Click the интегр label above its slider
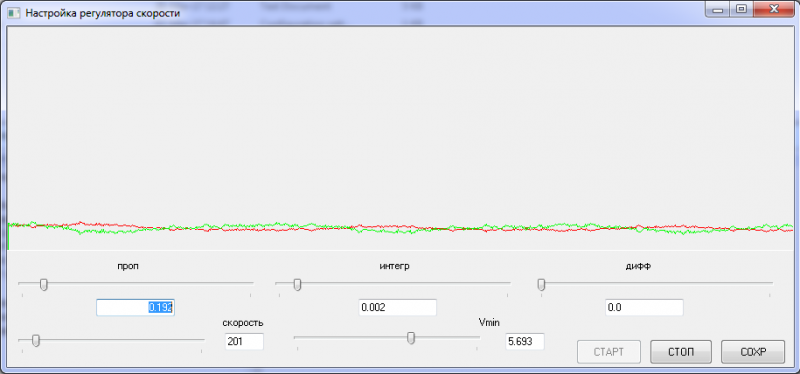 [394, 266]
